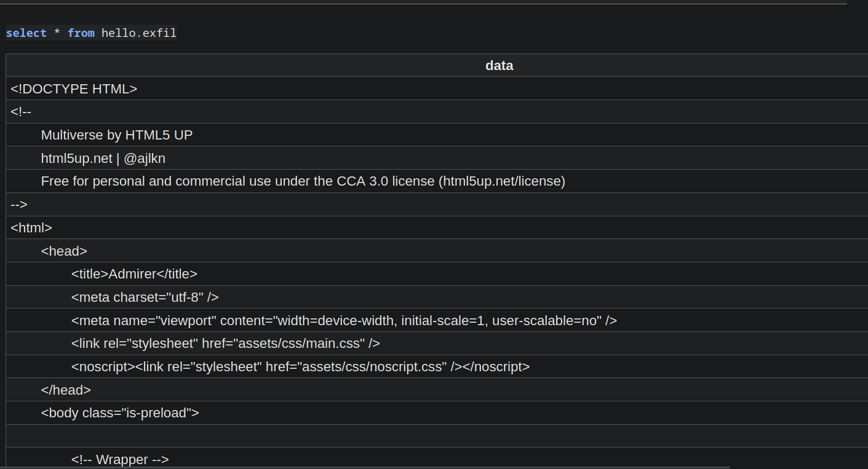Click the "-->" comment closing row

coord(19,205)
